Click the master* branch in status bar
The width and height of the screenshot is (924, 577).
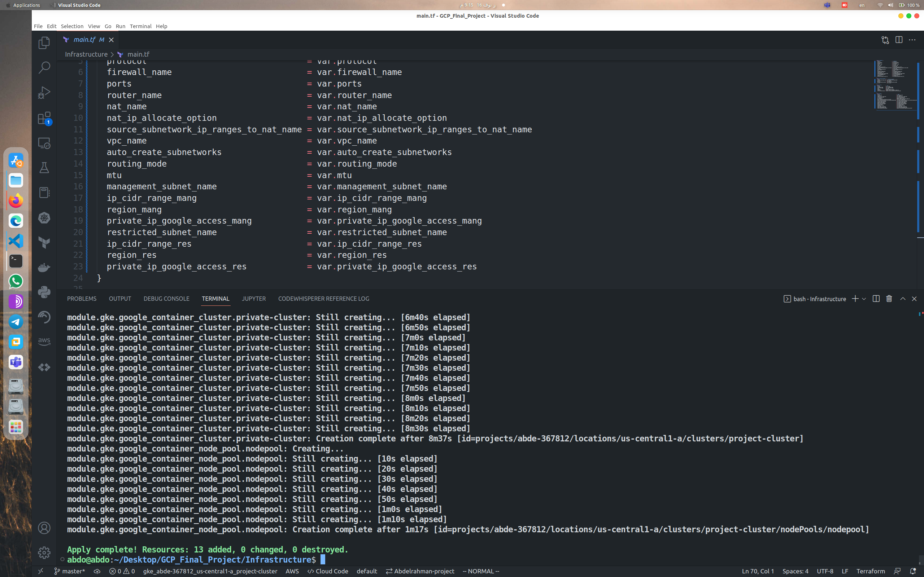(70, 571)
